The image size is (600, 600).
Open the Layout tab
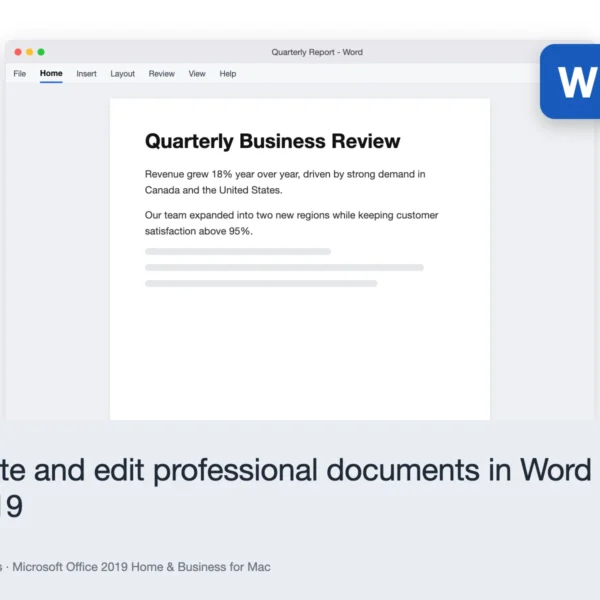point(122,73)
